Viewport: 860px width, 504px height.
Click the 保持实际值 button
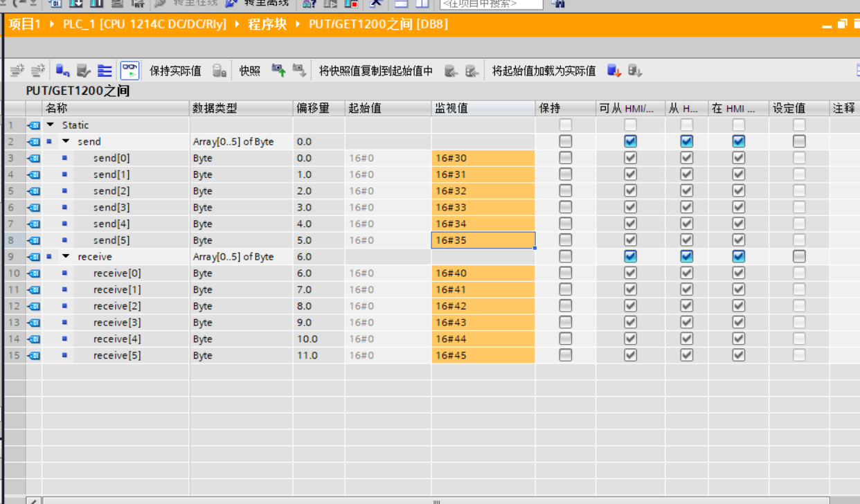tap(175, 71)
